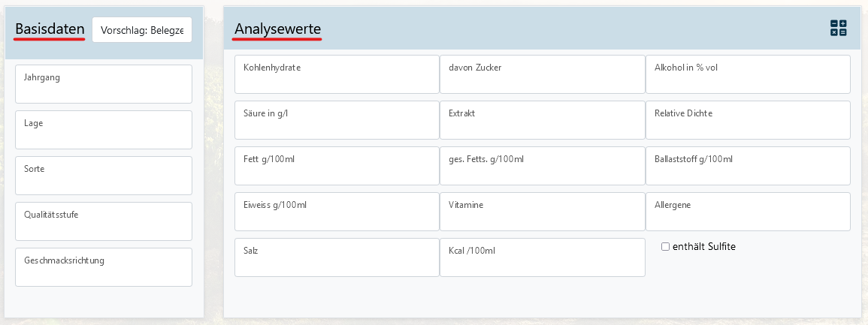The image size is (868, 325).
Task: Focus the Säure in g/l field
Action: [x=337, y=120]
